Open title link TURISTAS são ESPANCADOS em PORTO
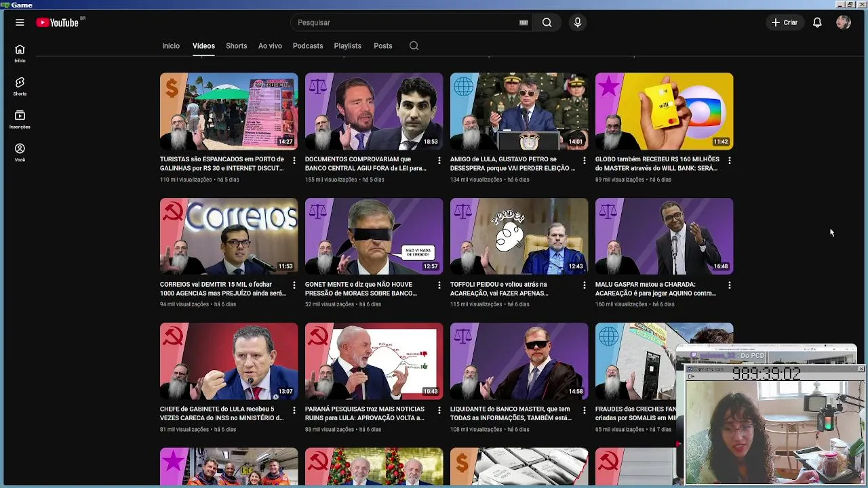The image size is (868, 488). 222,163
